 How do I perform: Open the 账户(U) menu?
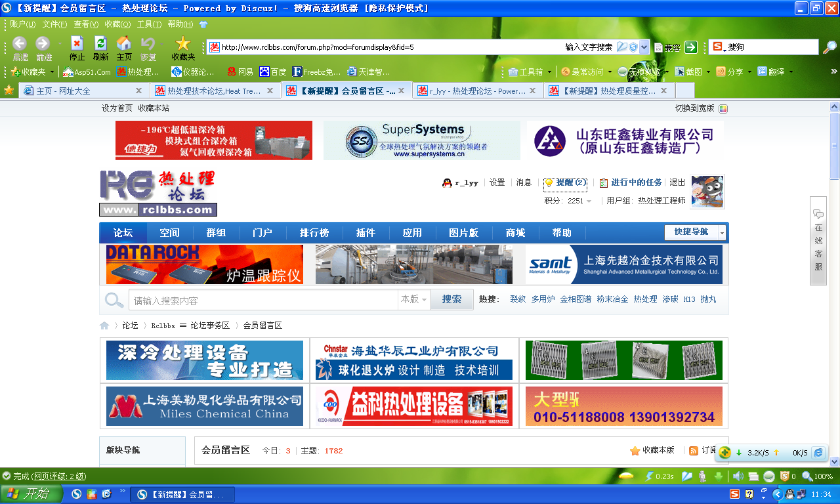tap(23, 24)
